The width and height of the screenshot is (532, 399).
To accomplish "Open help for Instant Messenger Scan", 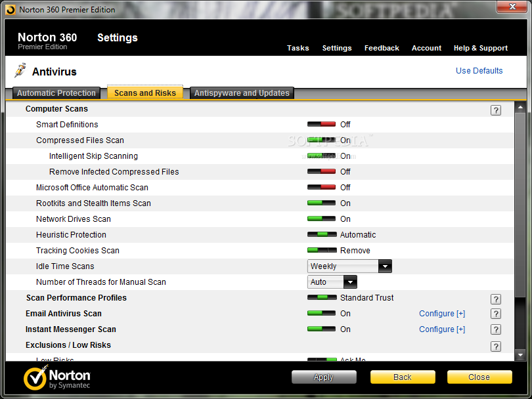I will point(496,329).
